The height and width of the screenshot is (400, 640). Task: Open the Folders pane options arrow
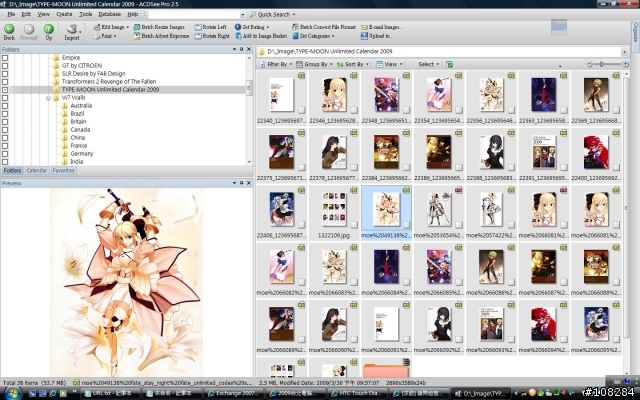[x=234, y=49]
